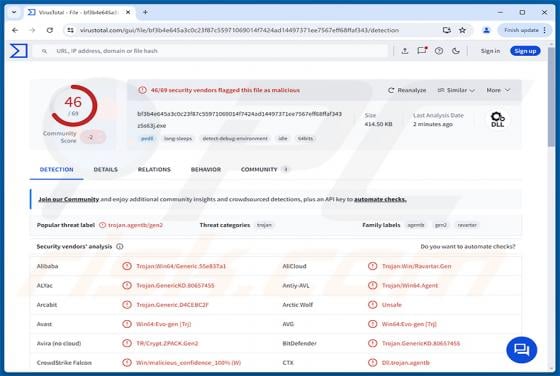Click the agentb family label

(416, 225)
